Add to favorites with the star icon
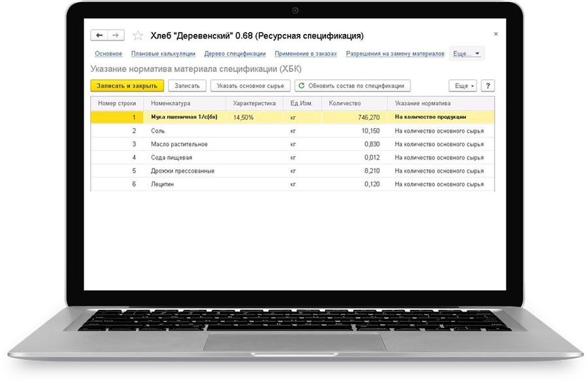Image resolution: width=588 pixels, height=383 pixels. [138, 36]
